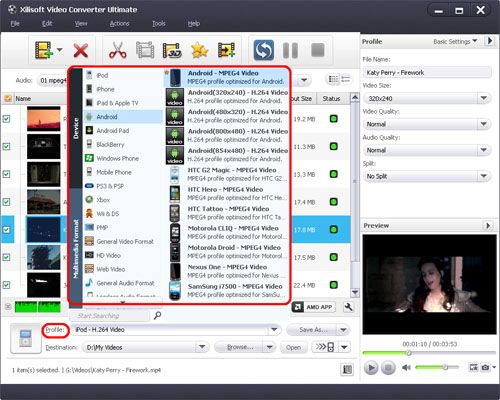Click the transfer to device icon
Image resolution: width=500 pixels, height=400 pixels.
tap(325, 347)
